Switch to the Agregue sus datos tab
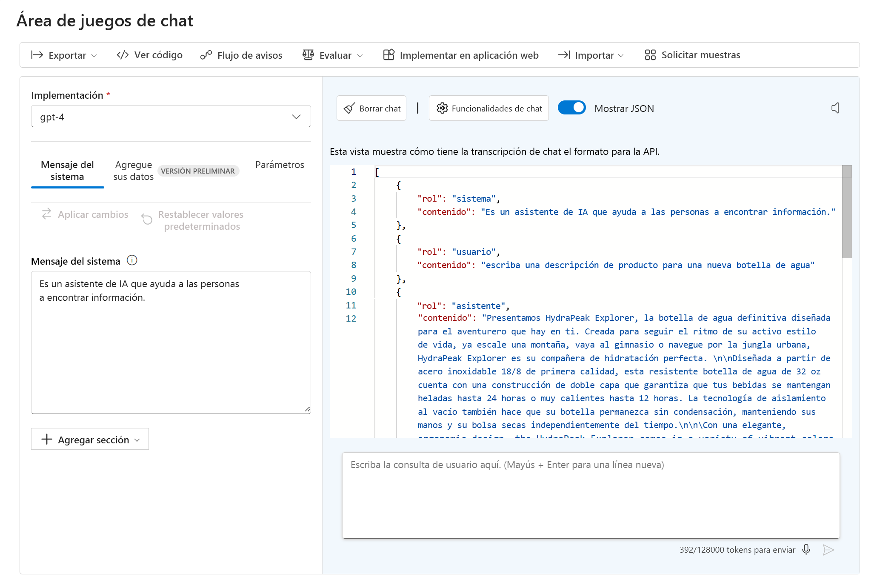The image size is (877, 588). pos(133,171)
